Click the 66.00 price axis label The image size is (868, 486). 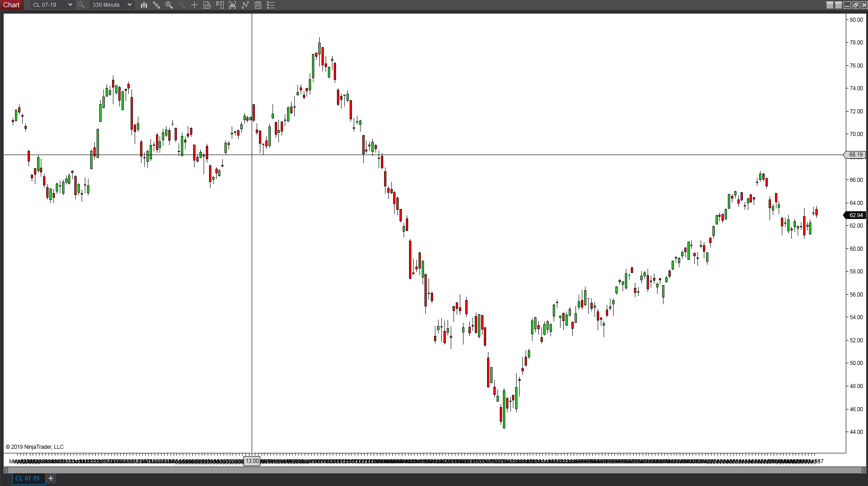856,180
